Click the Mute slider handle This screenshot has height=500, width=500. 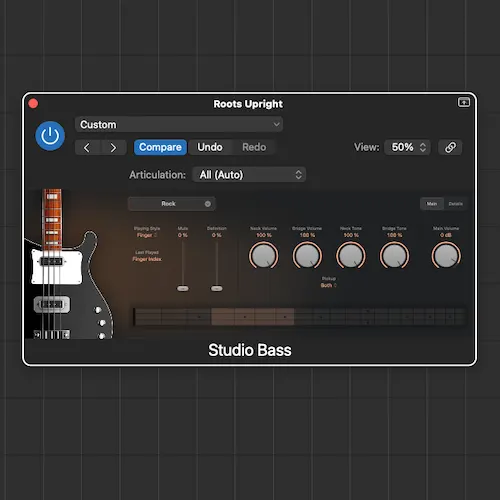coord(183,288)
